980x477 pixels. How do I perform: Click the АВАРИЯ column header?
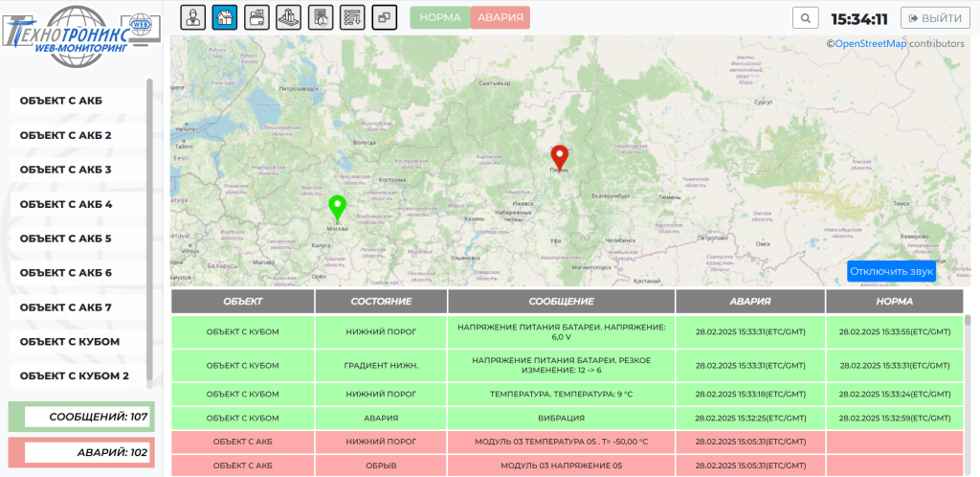(750, 301)
